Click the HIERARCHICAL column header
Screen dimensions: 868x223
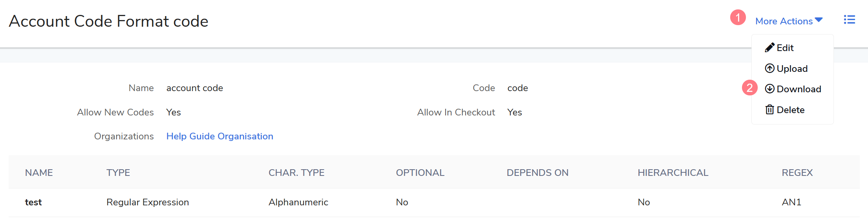point(673,173)
